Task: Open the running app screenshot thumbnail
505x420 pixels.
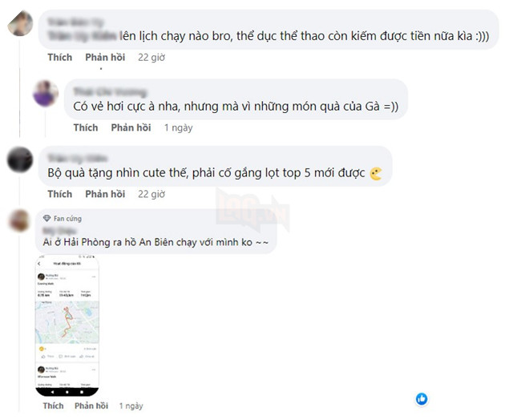Action: tap(67, 325)
